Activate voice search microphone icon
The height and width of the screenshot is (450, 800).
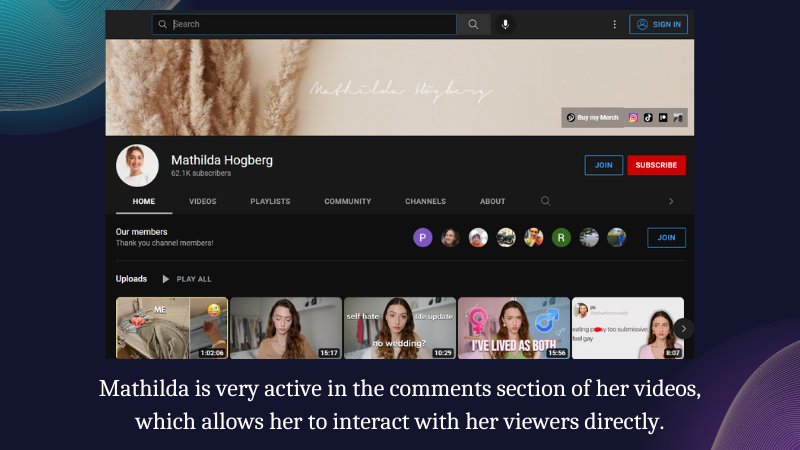[x=505, y=24]
